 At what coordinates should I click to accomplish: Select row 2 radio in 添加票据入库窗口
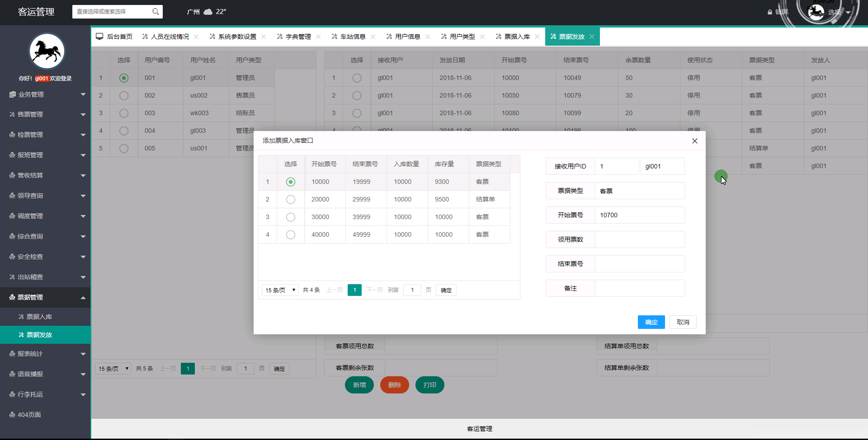point(290,199)
